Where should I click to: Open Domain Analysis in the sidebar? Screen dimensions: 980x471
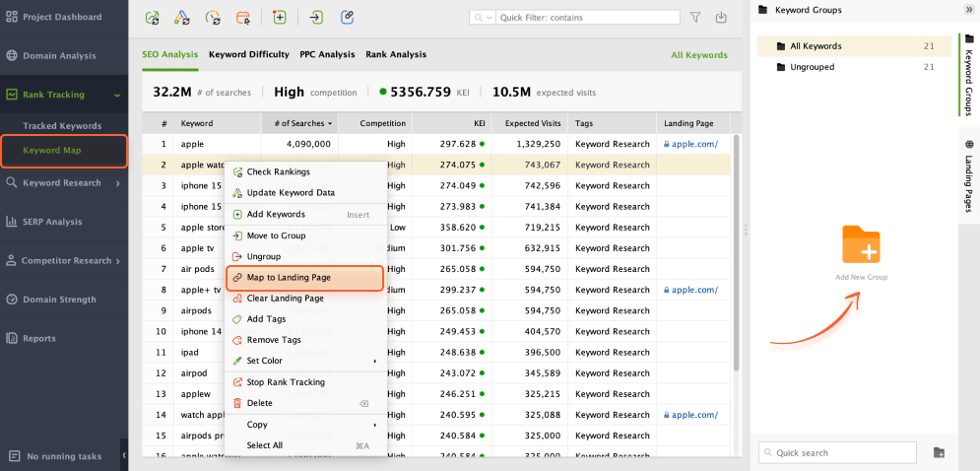pos(64,55)
